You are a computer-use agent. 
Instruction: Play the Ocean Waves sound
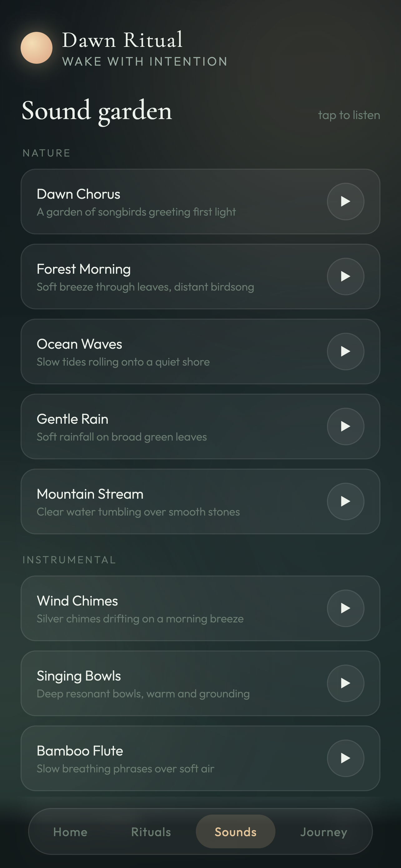pos(345,352)
